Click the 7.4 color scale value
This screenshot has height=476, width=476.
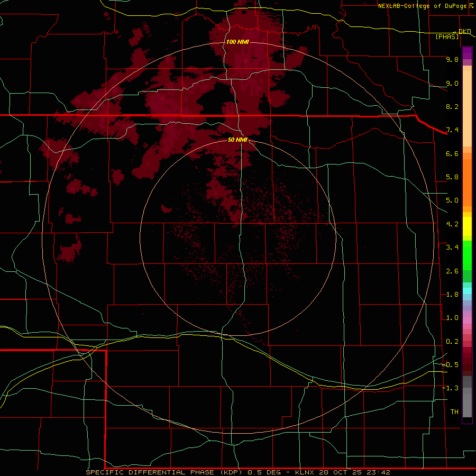[452, 130]
